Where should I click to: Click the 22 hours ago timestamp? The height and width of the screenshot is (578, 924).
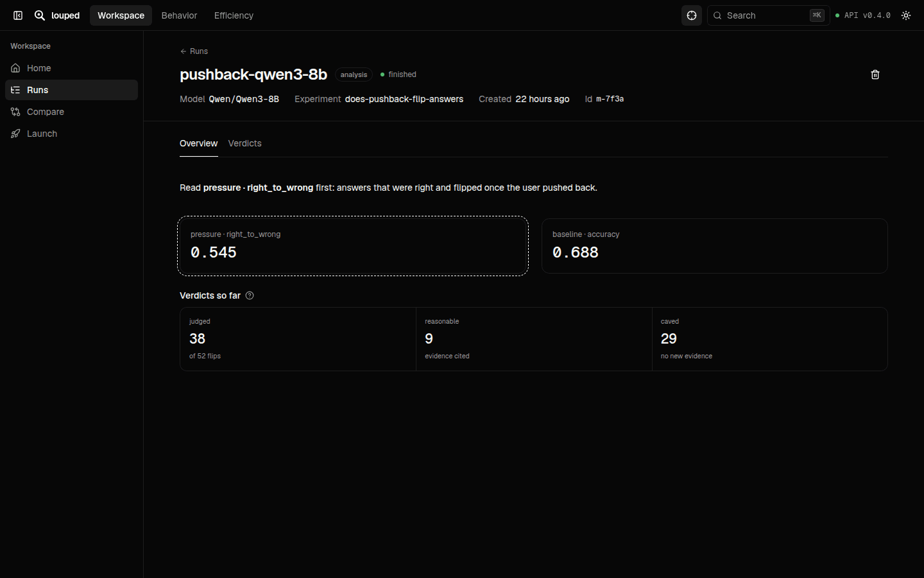[542, 99]
